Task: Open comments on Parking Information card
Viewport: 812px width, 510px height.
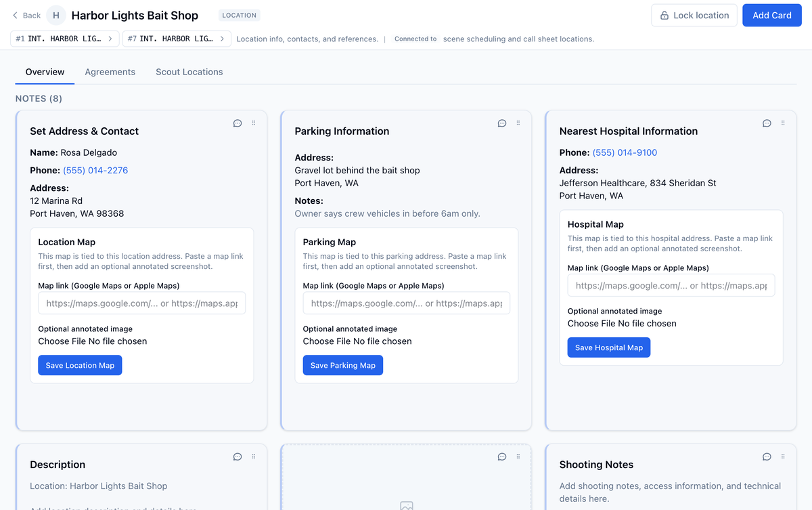Action: 502,123
